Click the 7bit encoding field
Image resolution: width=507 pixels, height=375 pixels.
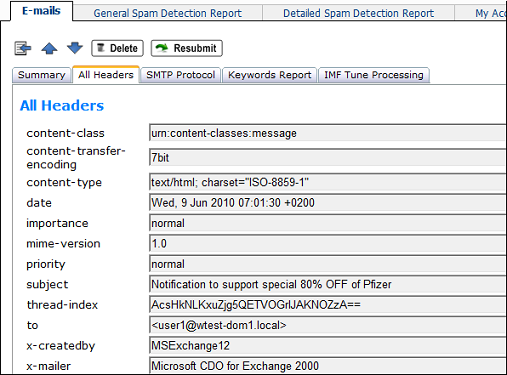click(328, 157)
